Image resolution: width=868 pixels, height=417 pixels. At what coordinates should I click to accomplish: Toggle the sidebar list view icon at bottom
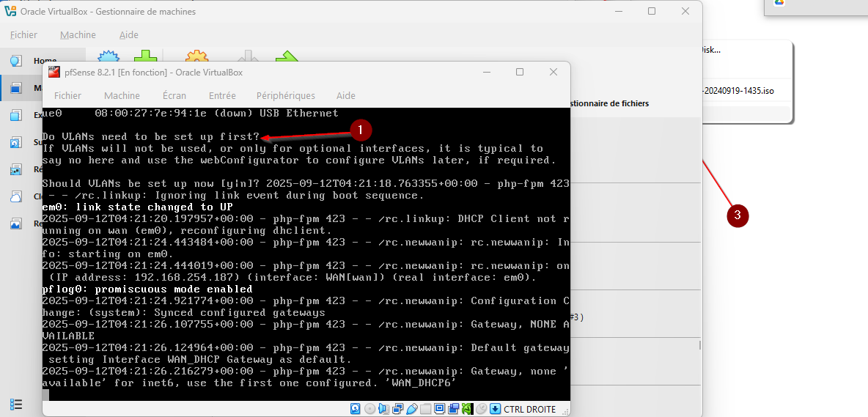[x=16, y=405]
